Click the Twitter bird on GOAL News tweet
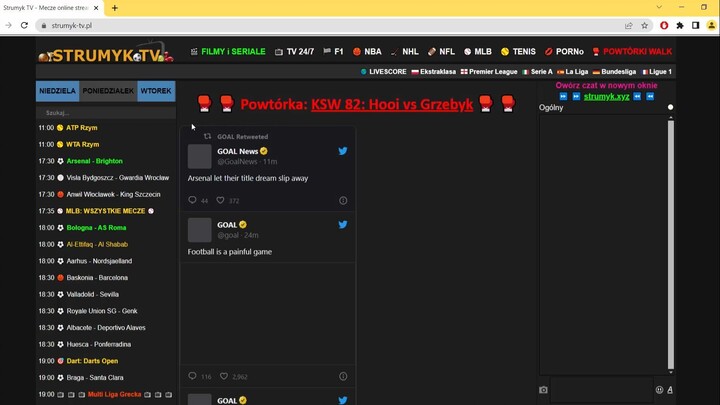Image resolution: width=720 pixels, height=405 pixels. [342, 151]
